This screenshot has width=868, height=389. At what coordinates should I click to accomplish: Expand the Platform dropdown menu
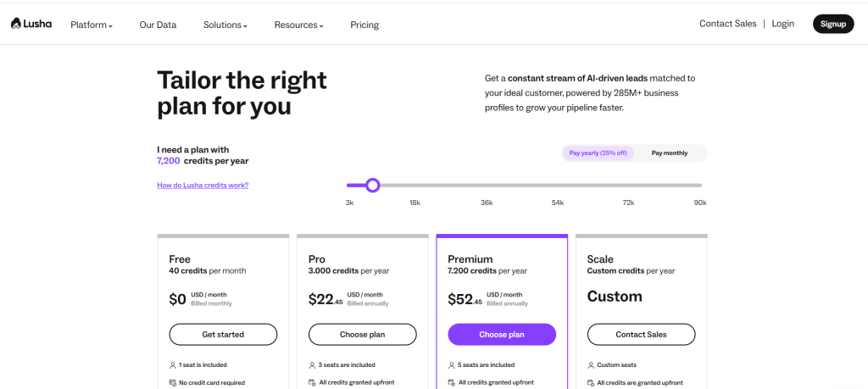(x=91, y=25)
